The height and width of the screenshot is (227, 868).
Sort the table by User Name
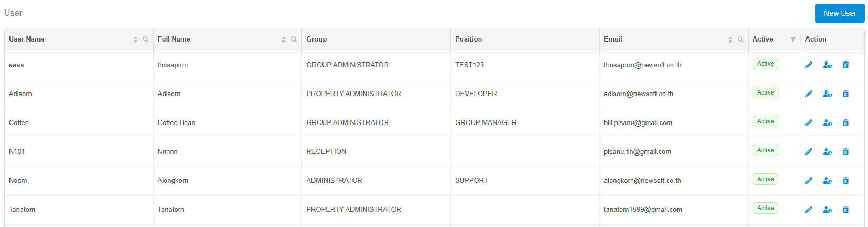click(x=135, y=39)
